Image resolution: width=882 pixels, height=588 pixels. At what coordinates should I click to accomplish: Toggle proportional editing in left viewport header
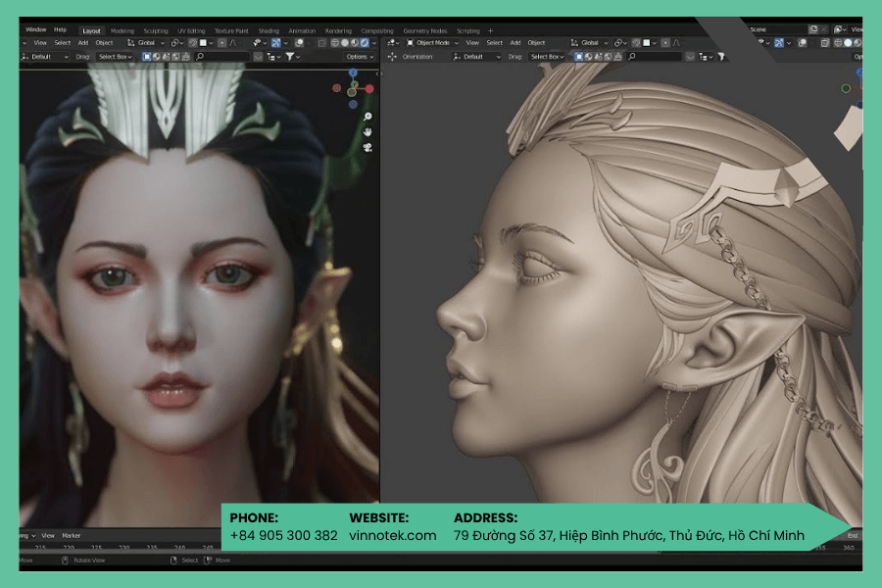(222, 43)
